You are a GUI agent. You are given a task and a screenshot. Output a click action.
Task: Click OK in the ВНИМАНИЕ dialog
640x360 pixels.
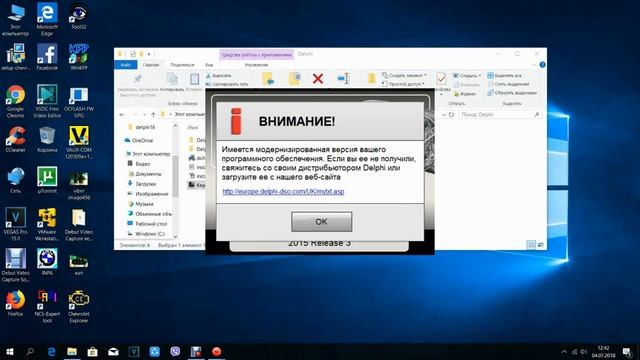click(x=321, y=221)
